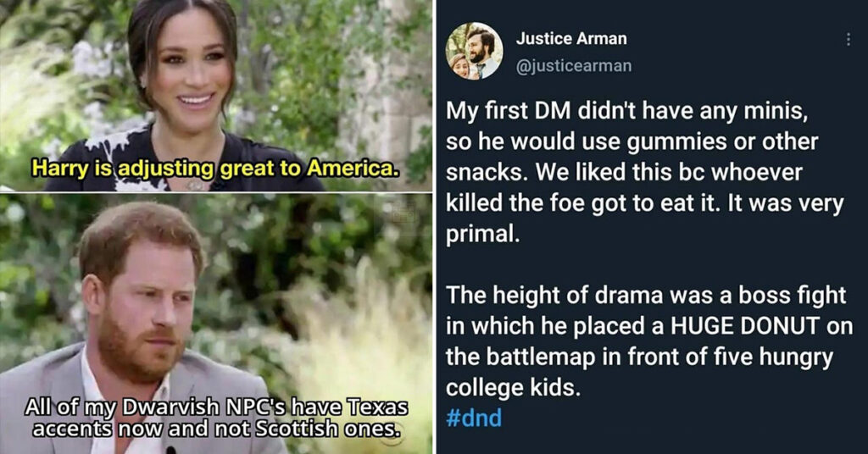Click the Justice Arman display name
Viewport: 868px width, 454px height.
[x=571, y=39]
